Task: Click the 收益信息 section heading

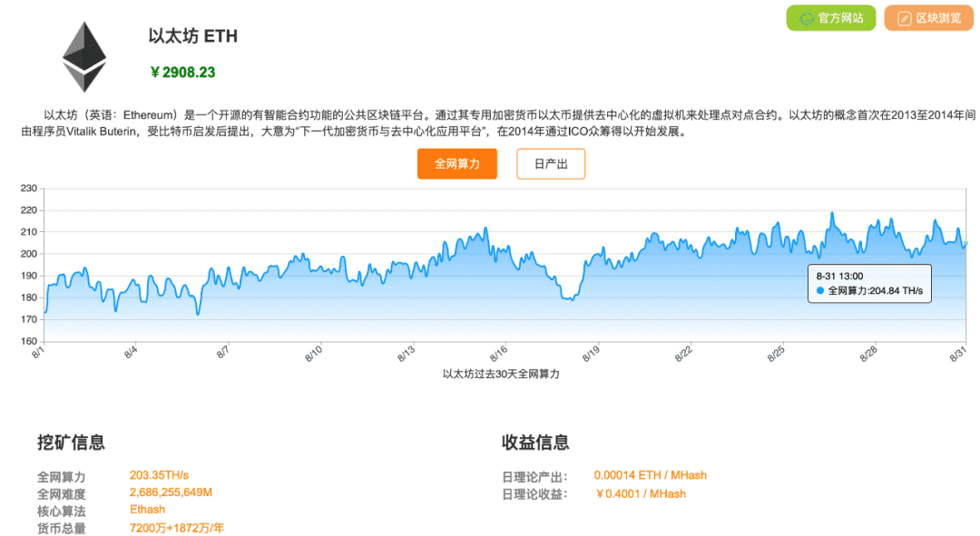Action: (535, 443)
